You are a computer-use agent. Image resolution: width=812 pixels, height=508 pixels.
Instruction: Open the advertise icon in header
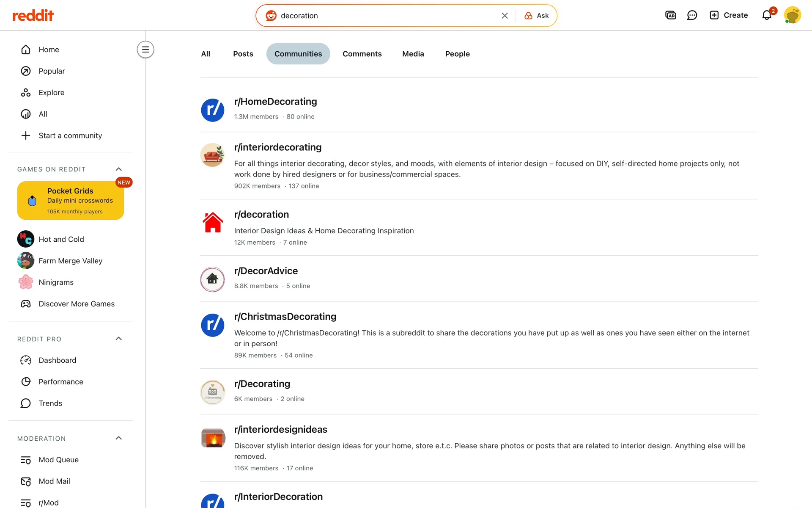coord(670,15)
